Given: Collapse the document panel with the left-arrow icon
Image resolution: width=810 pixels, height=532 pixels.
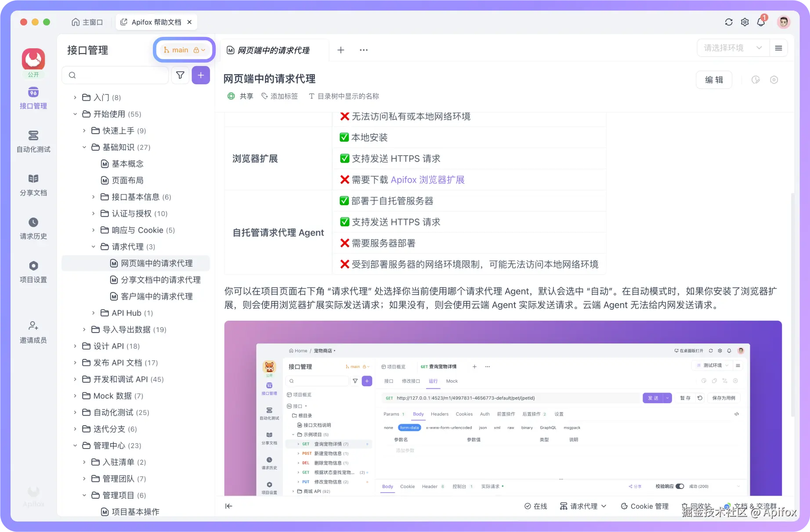Looking at the screenshot, I should point(228,506).
